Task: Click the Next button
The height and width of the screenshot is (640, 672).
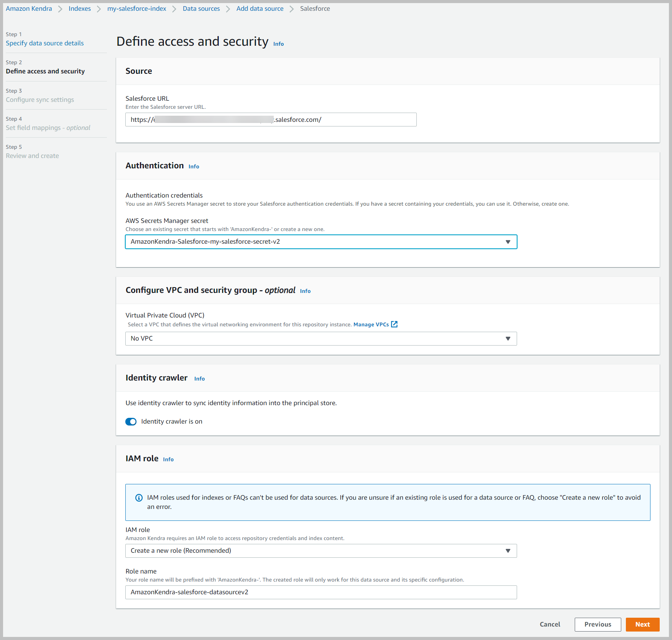Action: click(642, 624)
